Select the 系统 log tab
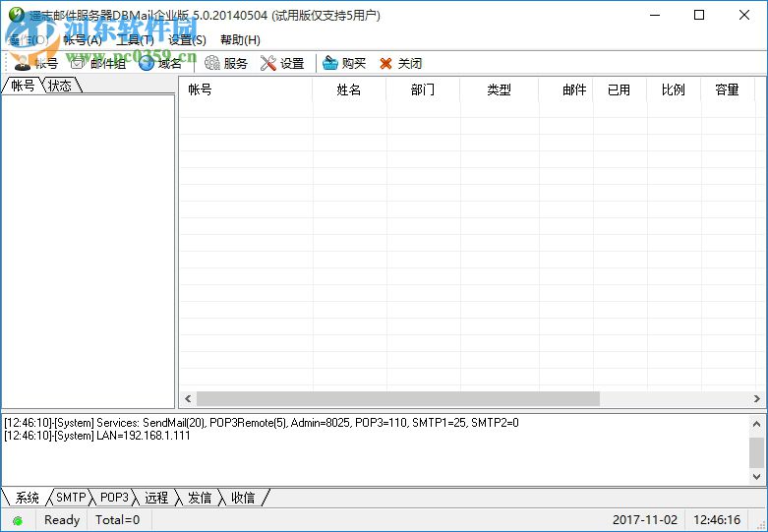 (x=27, y=498)
